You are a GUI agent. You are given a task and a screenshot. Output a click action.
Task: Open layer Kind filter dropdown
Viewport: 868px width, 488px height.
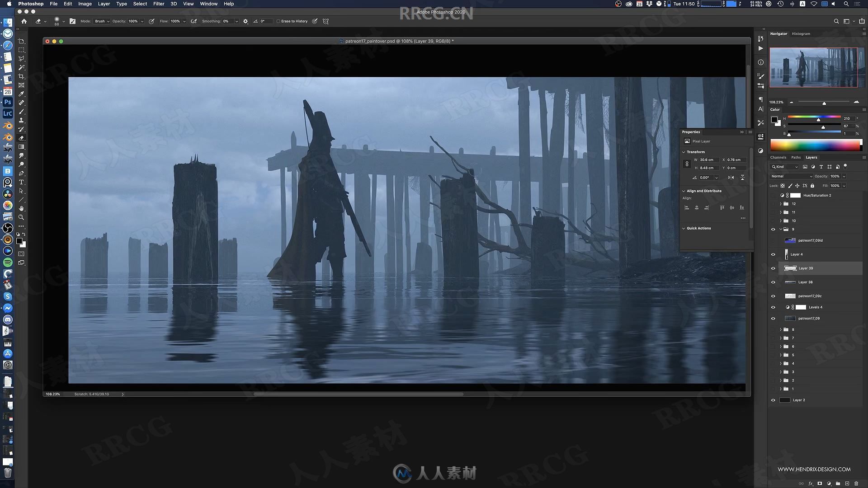[x=784, y=167]
